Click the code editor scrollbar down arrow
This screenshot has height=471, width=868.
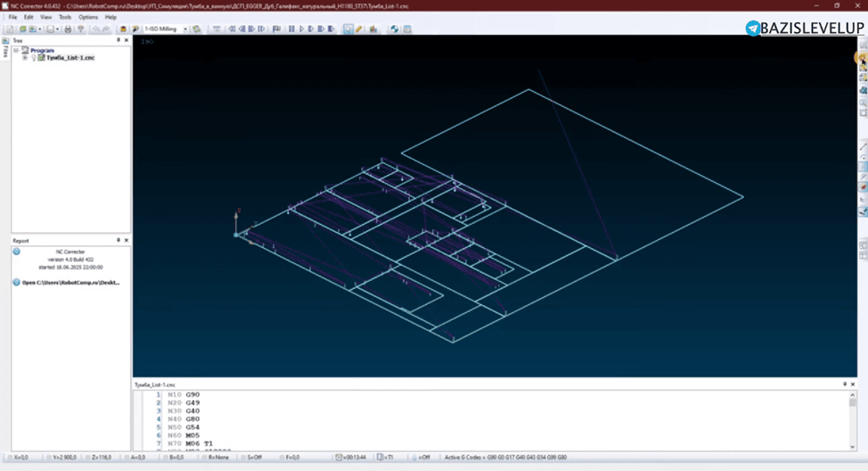[853, 447]
